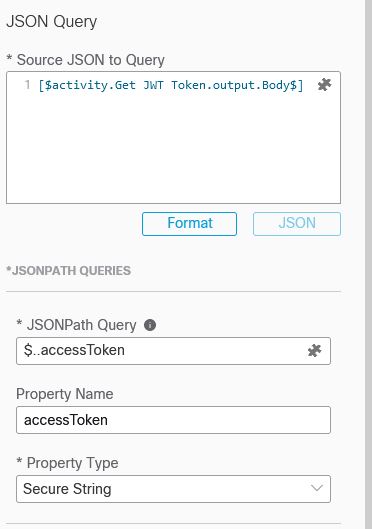Click the JSON Query panel title
Viewport: 372px width, 529px height.
click(x=52, y=22)
